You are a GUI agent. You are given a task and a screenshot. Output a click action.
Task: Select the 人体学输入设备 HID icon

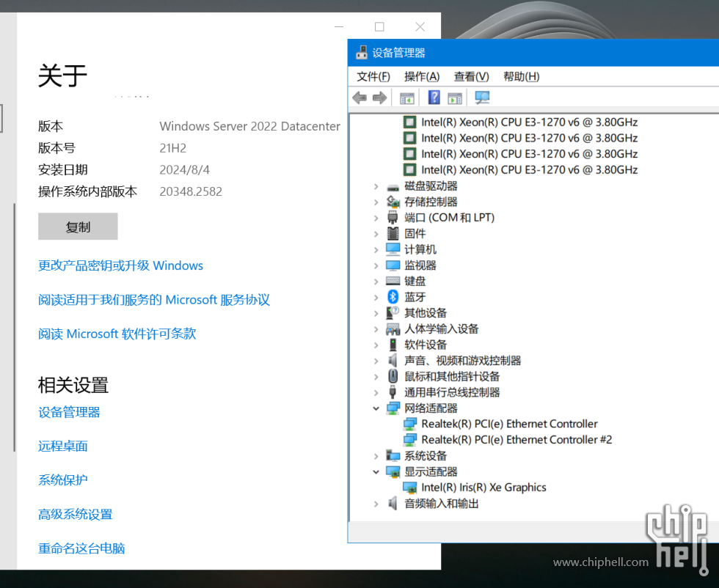click(x=393, y=328)
